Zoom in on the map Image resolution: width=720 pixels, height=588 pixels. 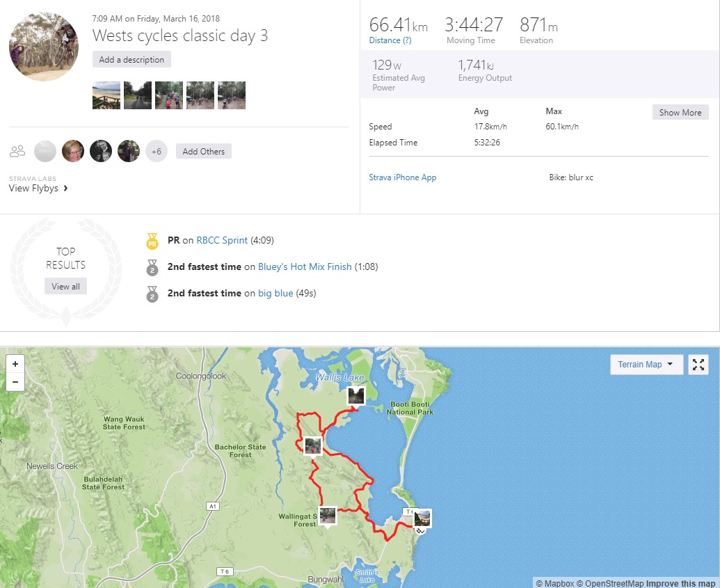[x=15, y=364]
